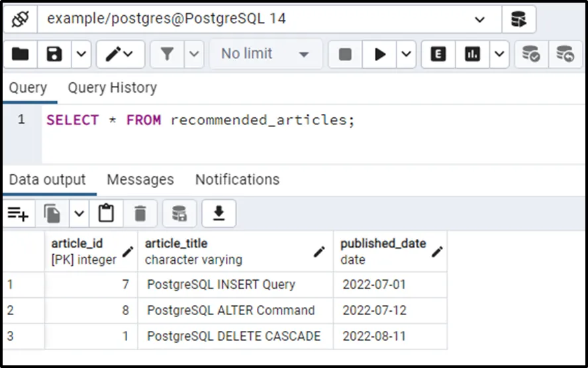The width and height of the screenshot is (588, 368).
Task: Download results as a file
Action: click(219, 213)
